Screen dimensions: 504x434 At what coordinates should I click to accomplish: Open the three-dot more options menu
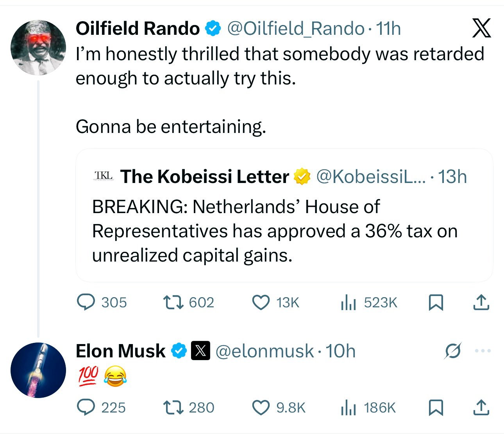tap(483, 351)
